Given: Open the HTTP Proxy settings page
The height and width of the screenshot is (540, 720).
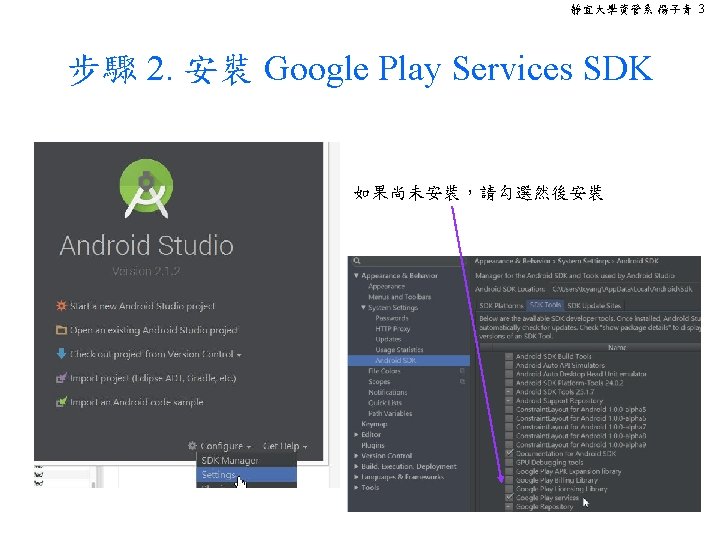Looking at the screenshot, I should 393,328.
